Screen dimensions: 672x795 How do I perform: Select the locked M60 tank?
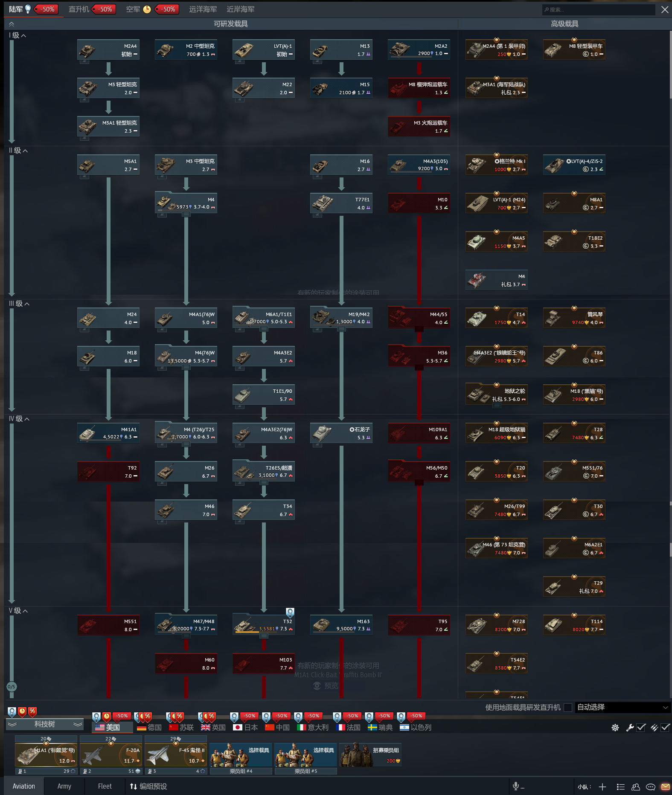(x=186, y=664)
